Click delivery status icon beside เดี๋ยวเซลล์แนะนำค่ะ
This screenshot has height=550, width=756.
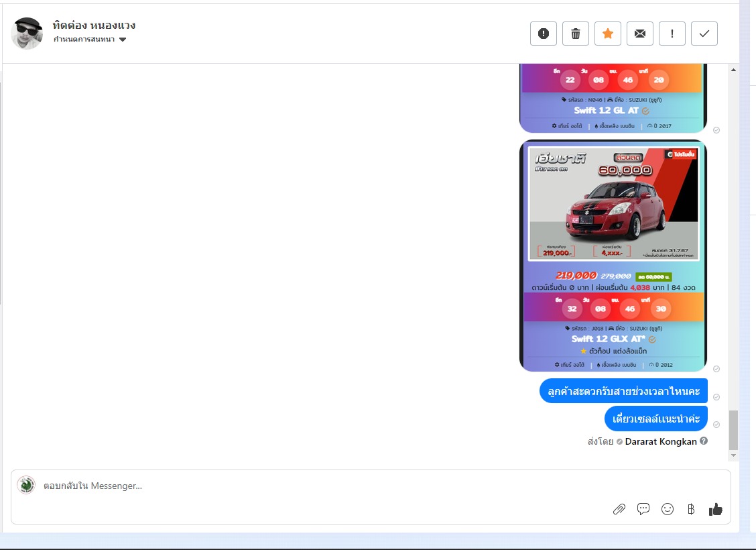click(x=716, y=425)
